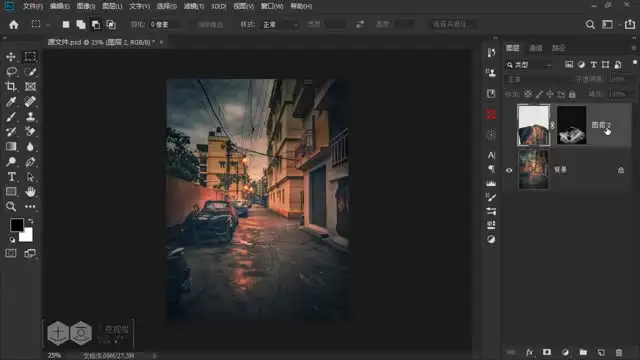Swap foreground and background colors arrow
640x360 pixels.
31,221
